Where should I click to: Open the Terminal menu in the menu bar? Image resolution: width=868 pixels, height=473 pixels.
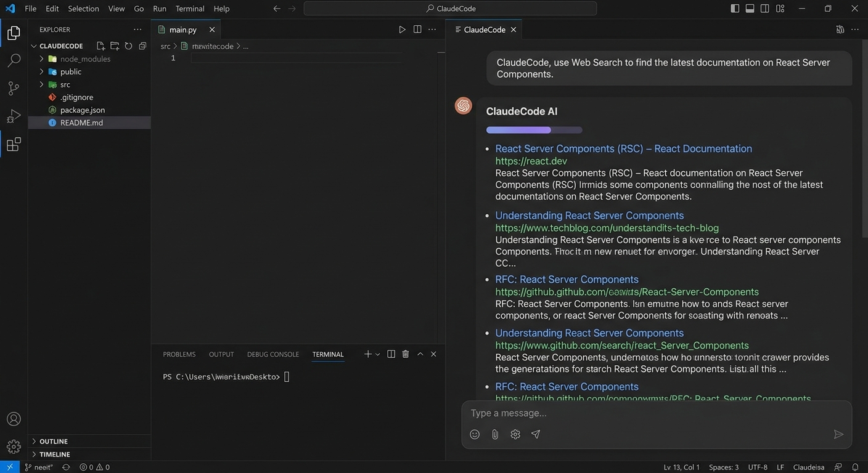click(190, 9)
